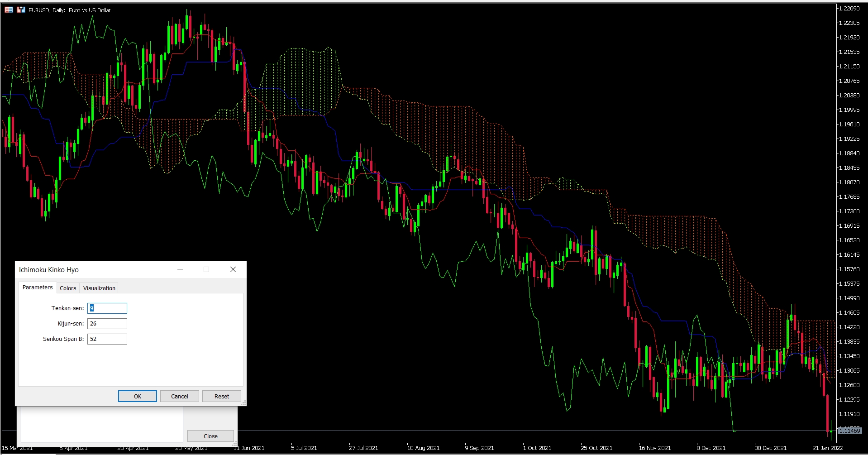Click Cancel in Ichimoku dialog
The image size is (868, 455).
(180, 396)
